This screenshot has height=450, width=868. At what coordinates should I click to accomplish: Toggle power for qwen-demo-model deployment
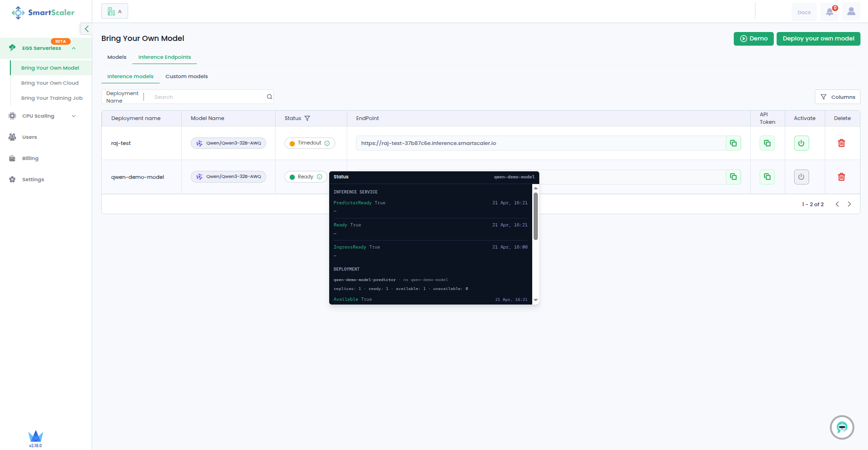pyautogui.click(x=801, y=177)
